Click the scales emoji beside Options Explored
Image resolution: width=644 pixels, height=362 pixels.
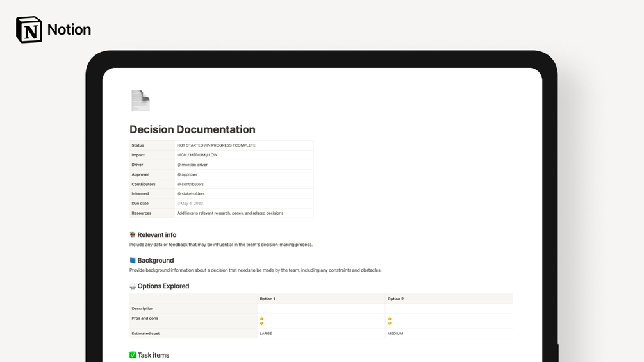133,286
